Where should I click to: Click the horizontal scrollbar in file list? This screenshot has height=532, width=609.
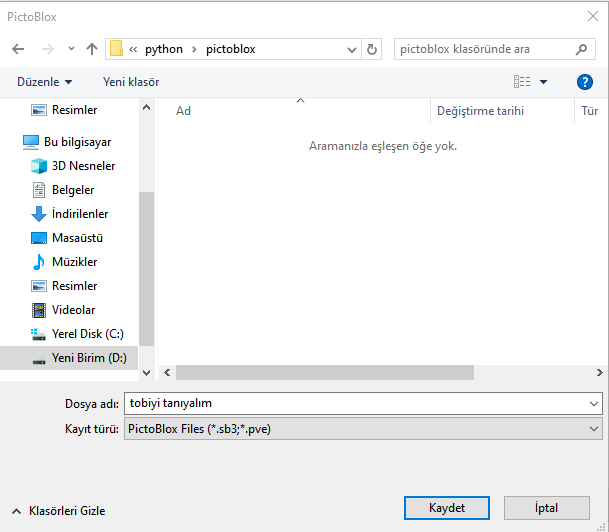[325, 372]
